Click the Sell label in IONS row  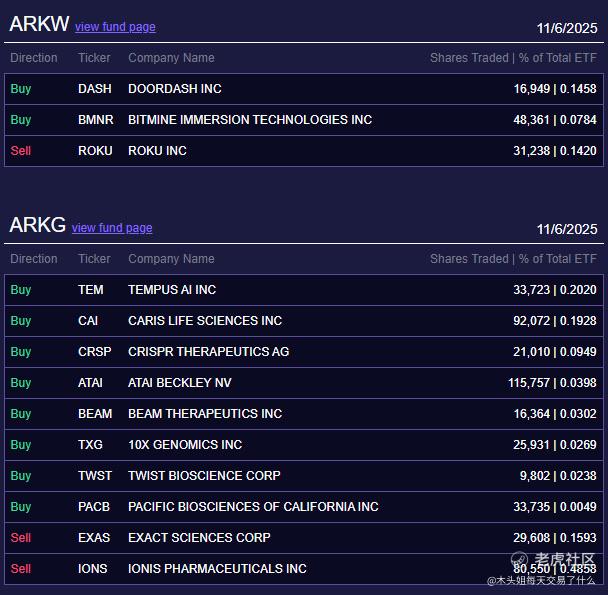[x=21, y=569]
